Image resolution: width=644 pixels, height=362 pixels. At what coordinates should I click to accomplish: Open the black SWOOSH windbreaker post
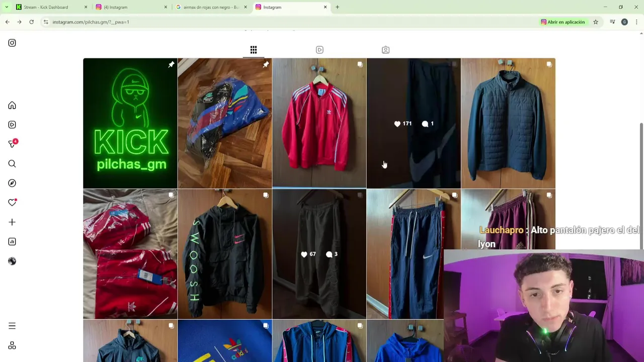pyautogui.click(x=224, y=254)
